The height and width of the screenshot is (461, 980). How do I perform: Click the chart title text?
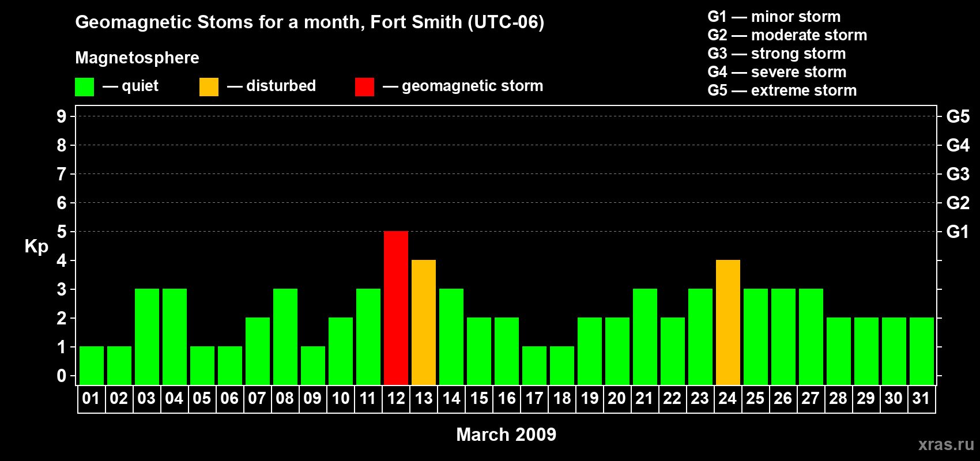(x=310, y=22)
